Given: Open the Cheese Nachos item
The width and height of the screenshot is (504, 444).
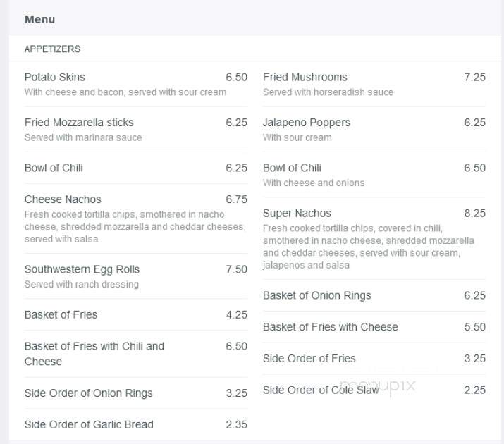Looking at the screenshot, I should 63,199.
